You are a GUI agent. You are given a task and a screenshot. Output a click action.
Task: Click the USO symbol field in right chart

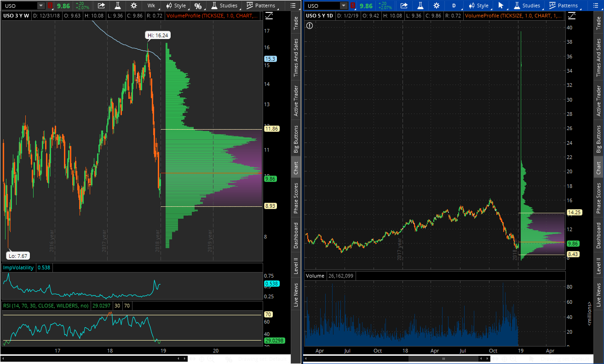click(x=322, y=6)
